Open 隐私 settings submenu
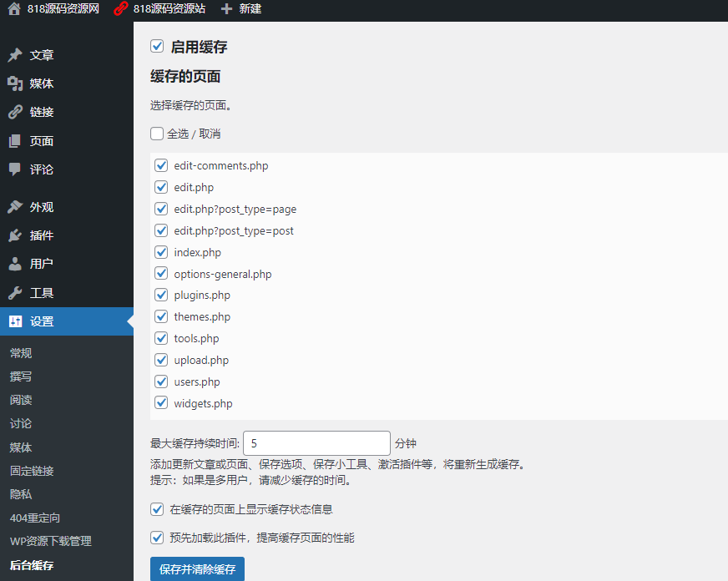The width and height of the screenshot is (728, 581). 21,494
